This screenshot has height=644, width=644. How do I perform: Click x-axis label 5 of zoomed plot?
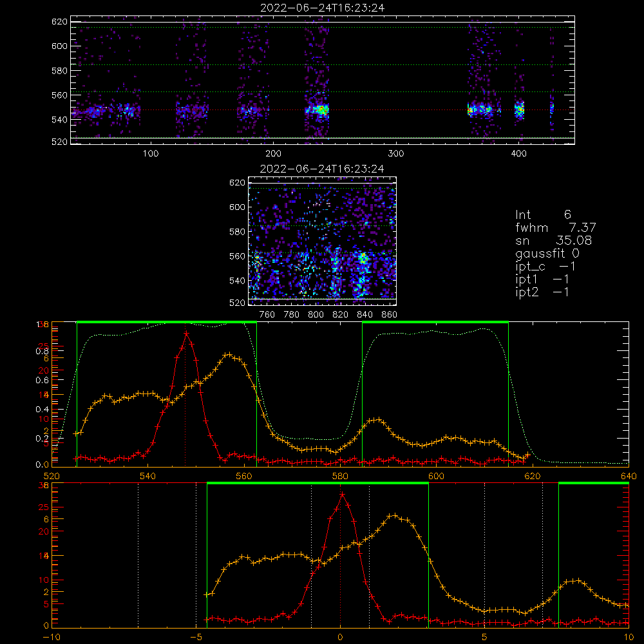485,637
